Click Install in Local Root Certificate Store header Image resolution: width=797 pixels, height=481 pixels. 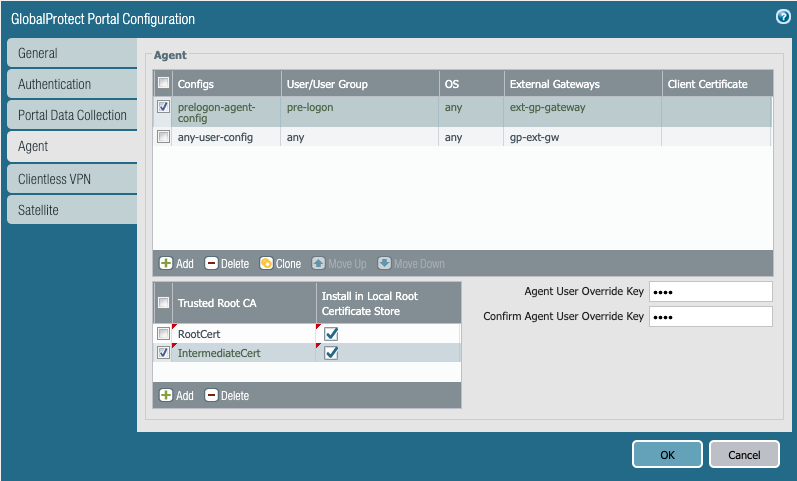point(389,303)
